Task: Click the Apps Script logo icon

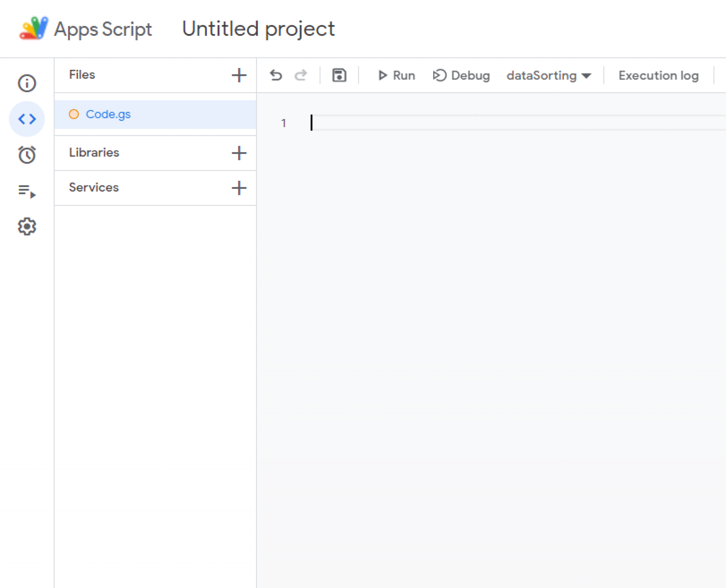Action: (34, 28)
